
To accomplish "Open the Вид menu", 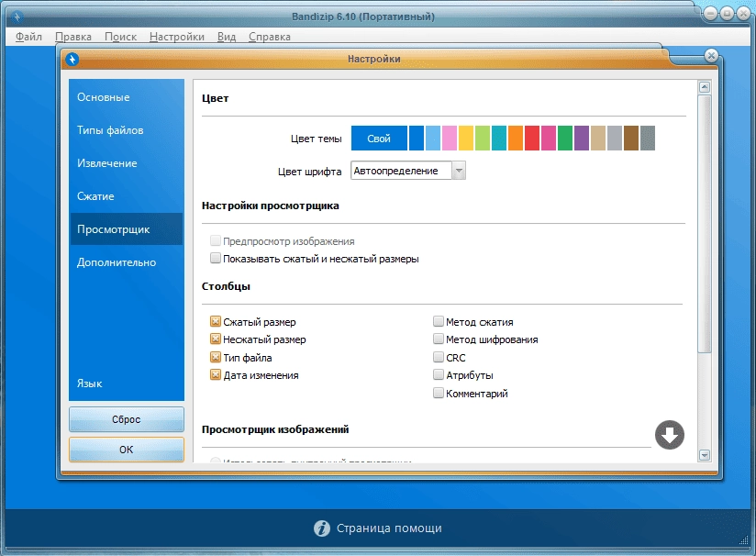I will [x=227, y=37].
